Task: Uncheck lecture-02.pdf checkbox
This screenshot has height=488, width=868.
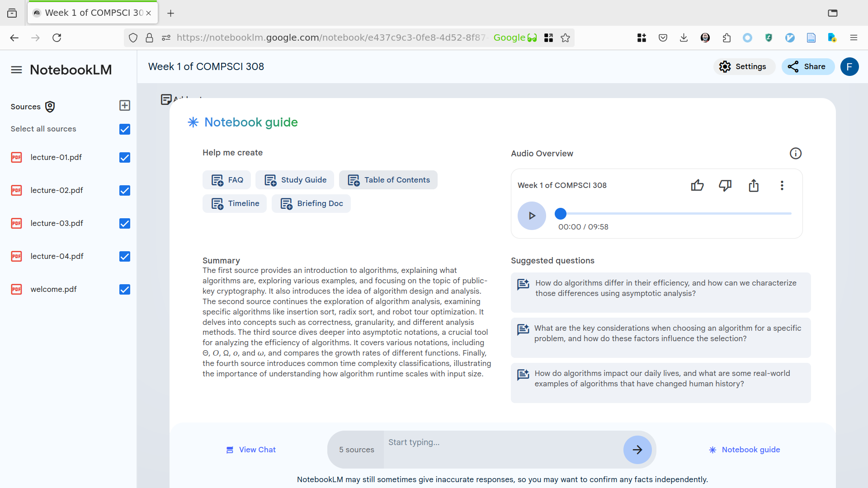Action: click(x=125, y=190)
